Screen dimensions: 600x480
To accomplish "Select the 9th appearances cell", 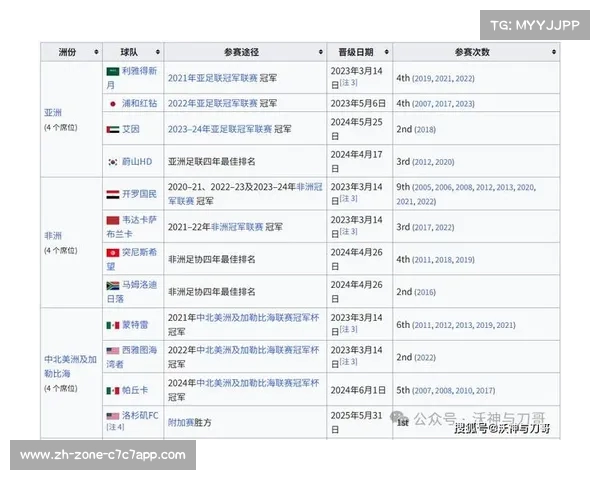I will pyautogui.click(x=476, y=194).
